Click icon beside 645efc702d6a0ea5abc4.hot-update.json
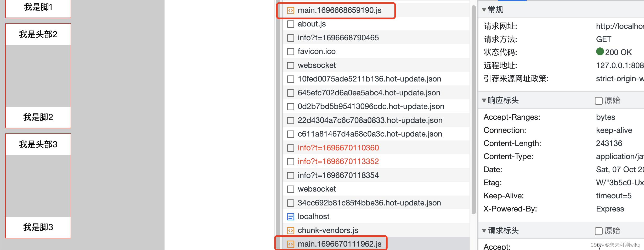The height and width of the screenshot is (250, 644). (291, 93)
